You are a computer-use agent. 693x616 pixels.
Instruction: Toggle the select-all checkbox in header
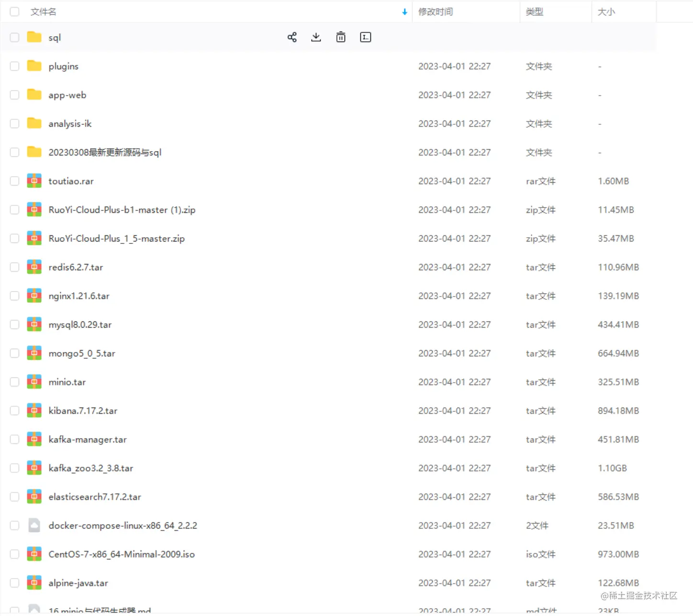tap(14, 11)
